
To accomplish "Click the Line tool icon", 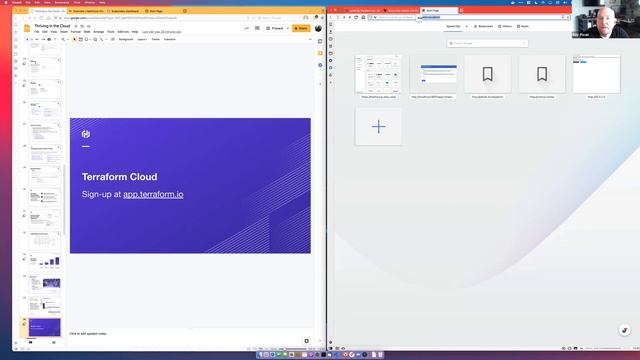I will coord(102,40).
